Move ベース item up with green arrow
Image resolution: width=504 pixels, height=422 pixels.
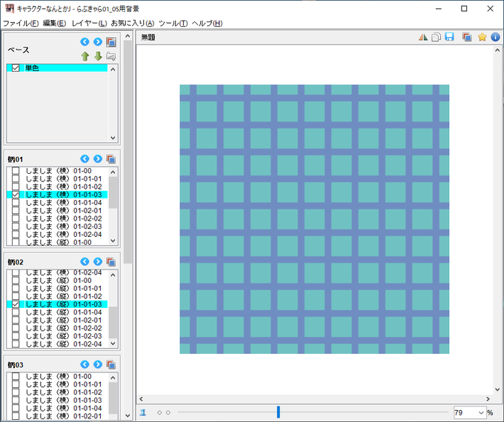(x=84, y=56)
